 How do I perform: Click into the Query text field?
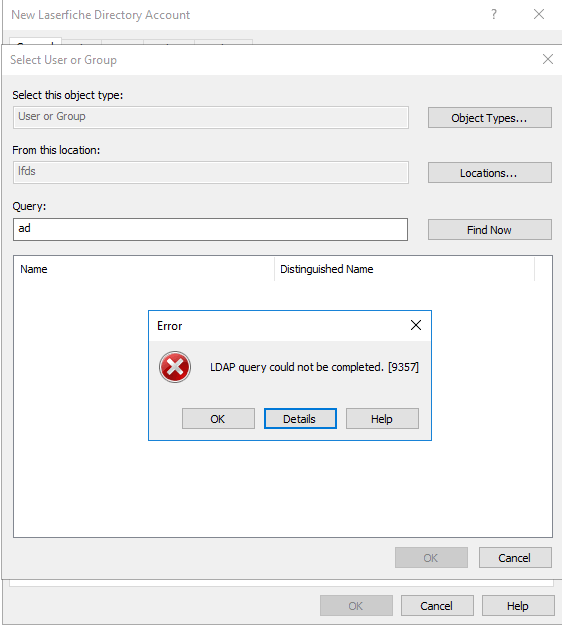[x=210, y=229]
